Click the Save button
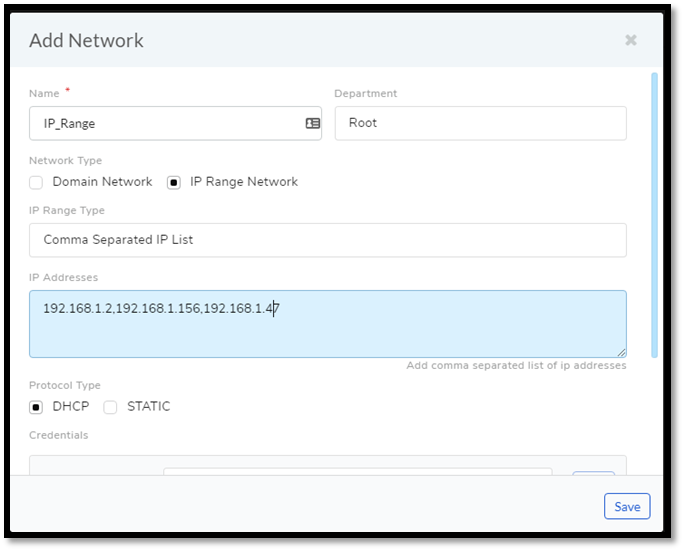The width and height of the screenshot is (684, 551). (627, 507)
